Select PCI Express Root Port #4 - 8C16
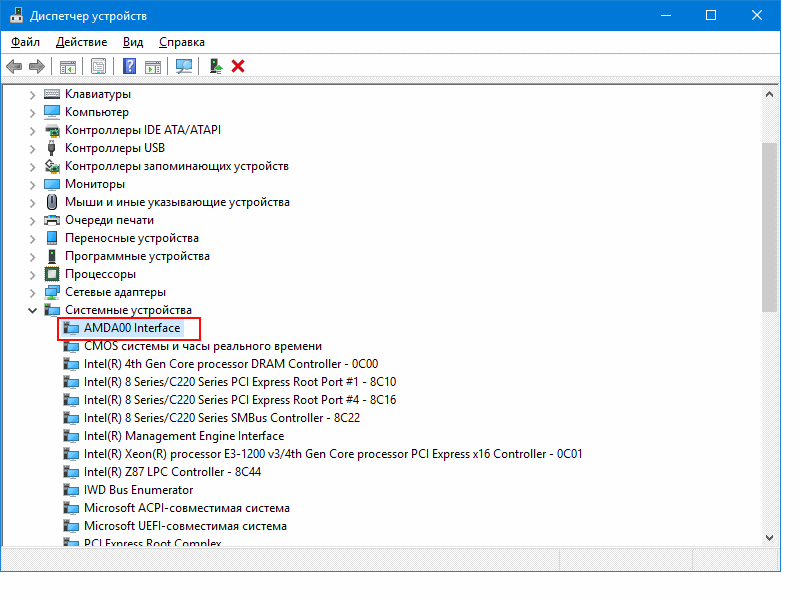800x600 pixels. tap(240, 399)
